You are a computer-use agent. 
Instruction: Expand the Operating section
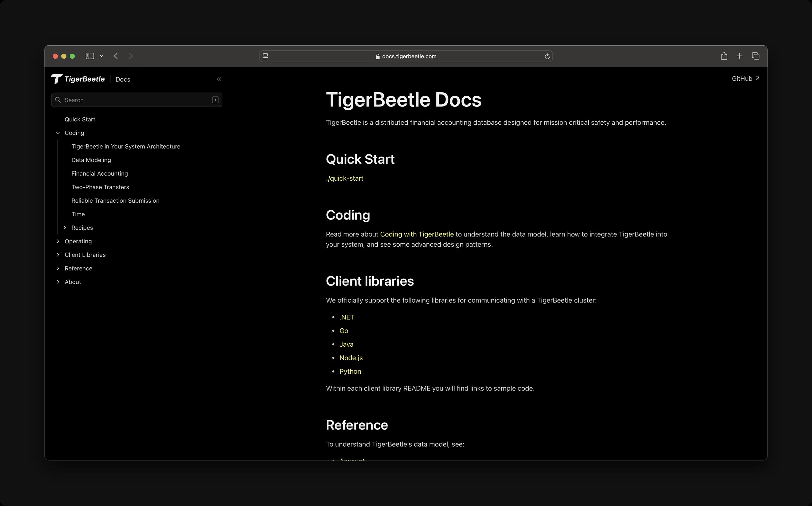[x=58, y=241]
